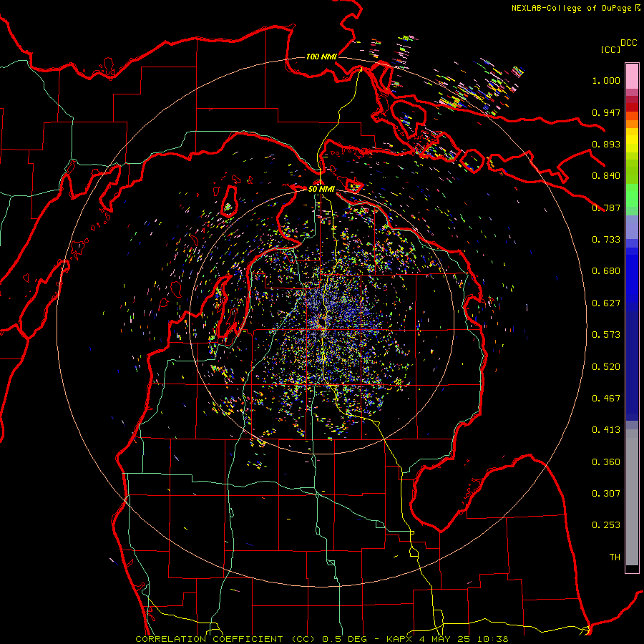Viewport: 644px width, 644px height.
Task: Click the 100 NMI range ring label
Action: point(321,57)
